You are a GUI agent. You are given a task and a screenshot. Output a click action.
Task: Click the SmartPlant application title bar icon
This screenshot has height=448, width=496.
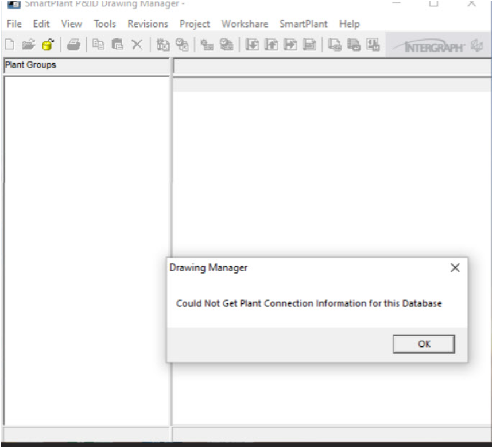[x=14, y=5]
